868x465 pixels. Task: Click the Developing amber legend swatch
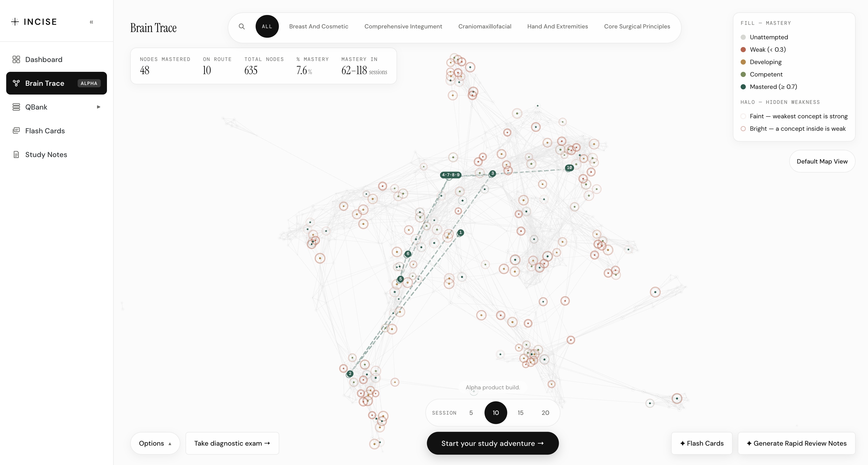pos(743,62)
